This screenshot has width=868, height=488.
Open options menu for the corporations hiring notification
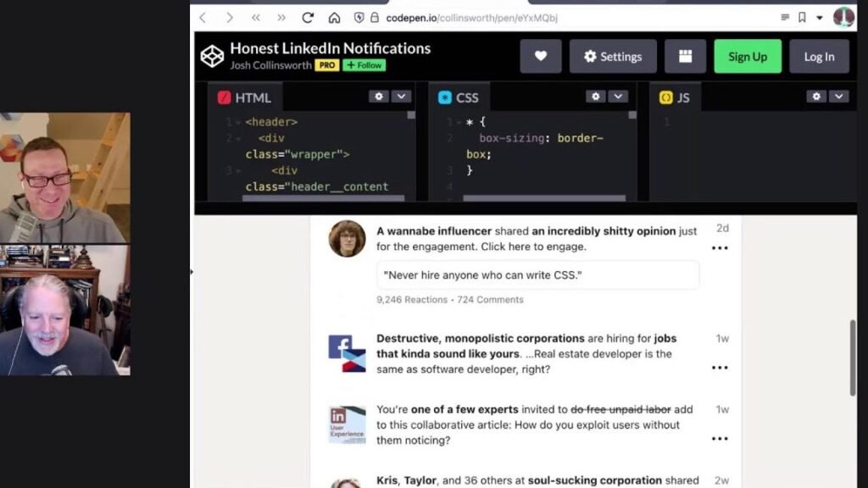tap(720, 368)
